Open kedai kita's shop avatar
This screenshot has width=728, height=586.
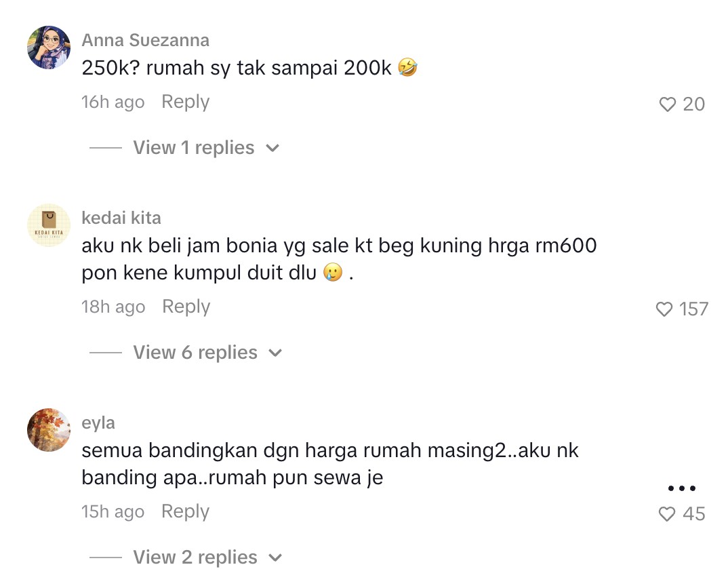[x=49, y=225]
